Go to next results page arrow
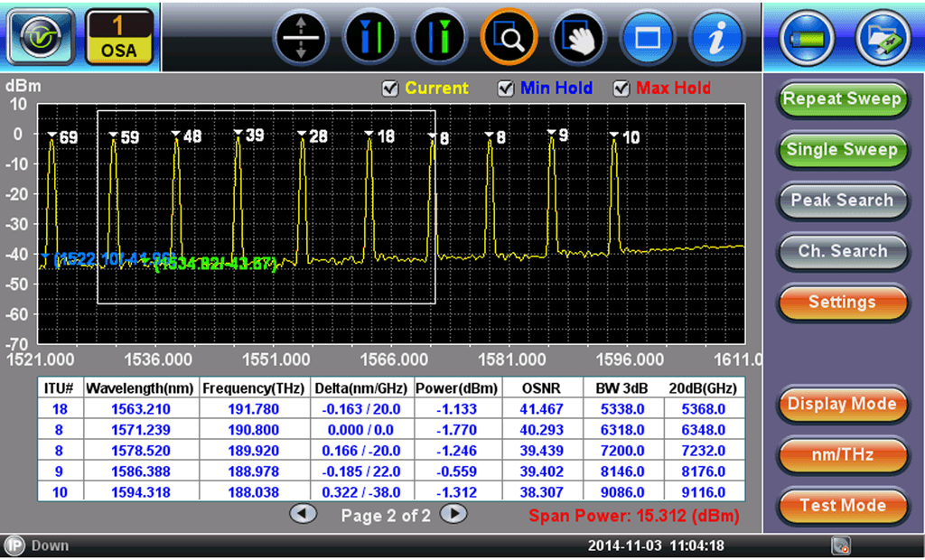Image resolution: width=925 pixels, height=560 pixels. pos(453,514)
